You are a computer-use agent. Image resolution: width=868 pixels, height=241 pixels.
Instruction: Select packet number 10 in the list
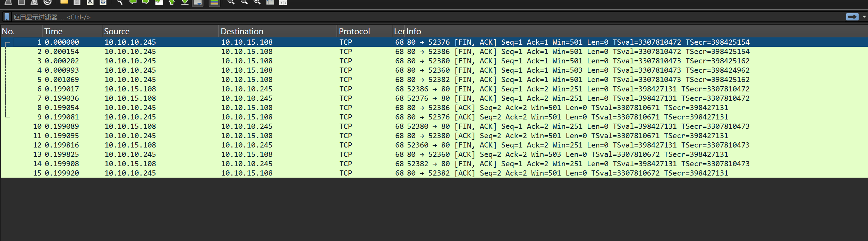click(243, 126)
